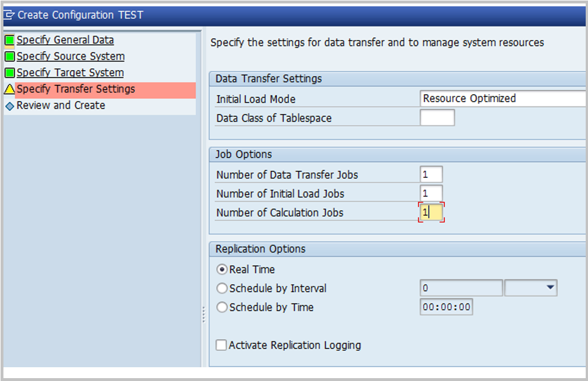Go to the Review and Create step
This screenshot has height=381, width=588.
[61, 105]
